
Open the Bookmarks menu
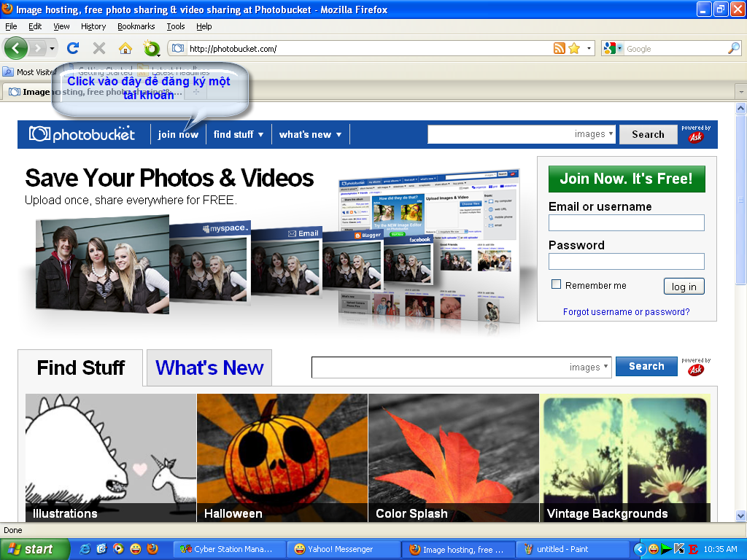pos(136,26)
